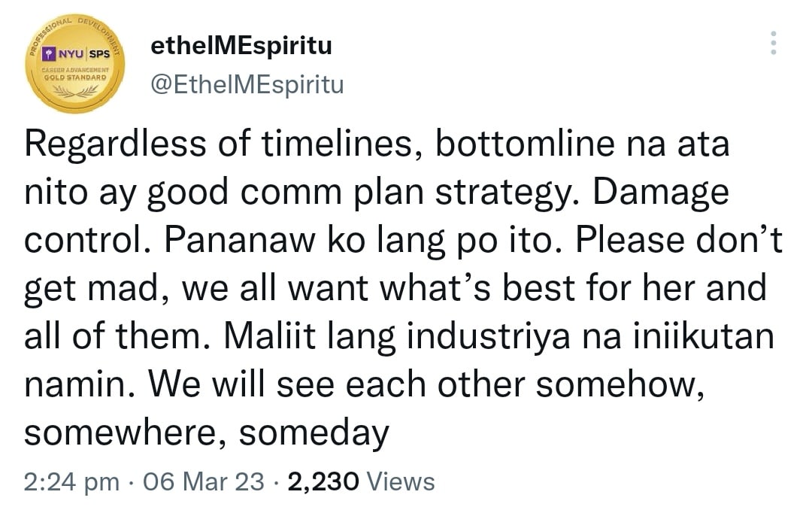Click the 06 Mar 23 date
The height and width of the screenshot is (510, 812).
tap(202, 481)
